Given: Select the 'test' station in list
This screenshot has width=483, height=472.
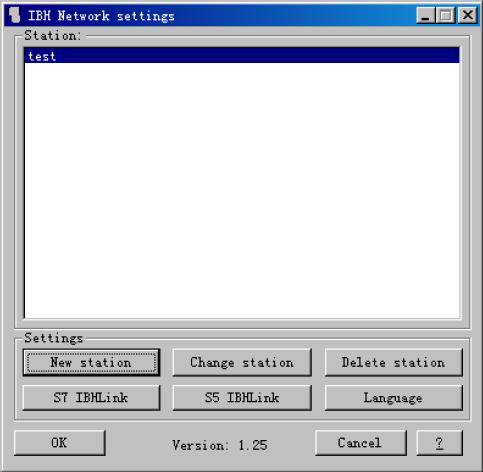Looking at the screenshot, I should click(242, 56).
